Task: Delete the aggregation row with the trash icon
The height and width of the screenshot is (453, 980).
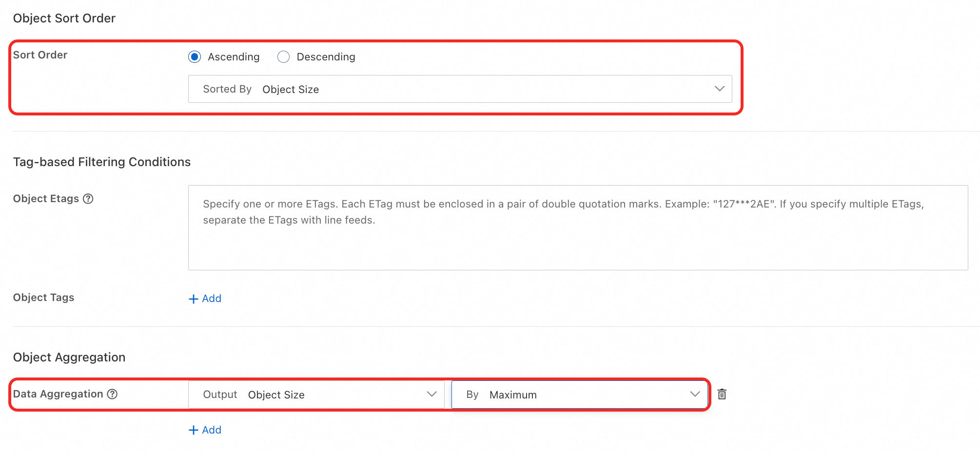Action: click(x=722, y=394)
